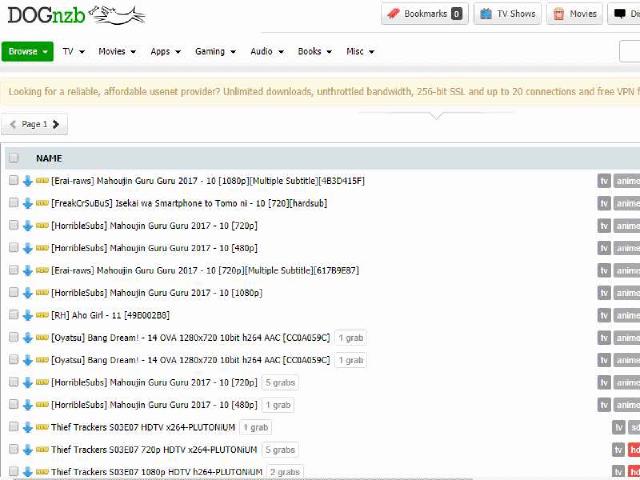Expand the Audio menu dropdown

267,51
